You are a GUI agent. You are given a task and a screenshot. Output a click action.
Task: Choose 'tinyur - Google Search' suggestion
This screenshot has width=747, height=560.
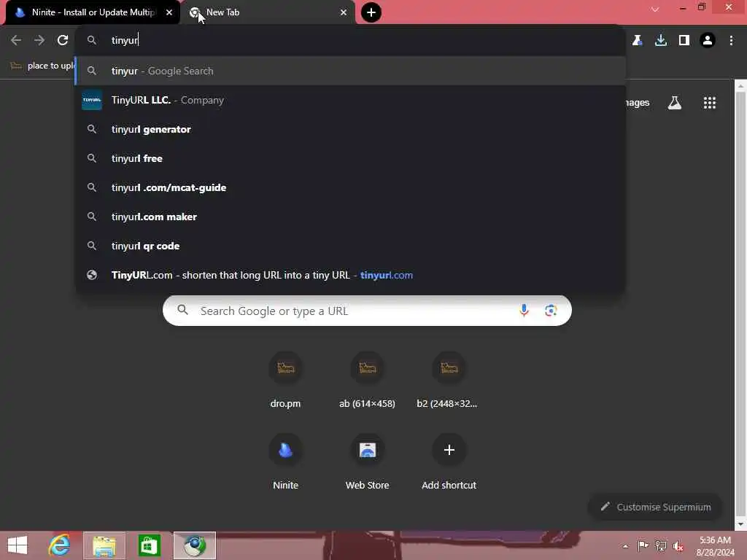coord(351,71)
